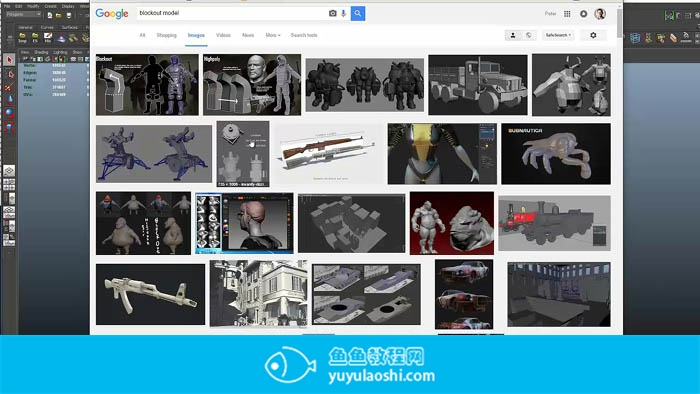Open Google image search settings gear

(x=593, y=35)
